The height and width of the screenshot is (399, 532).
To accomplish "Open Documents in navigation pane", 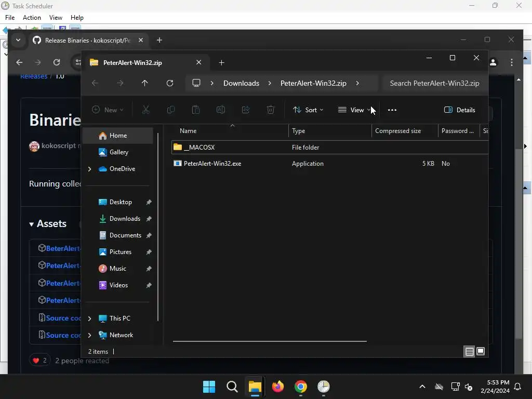I will (118, 235).
